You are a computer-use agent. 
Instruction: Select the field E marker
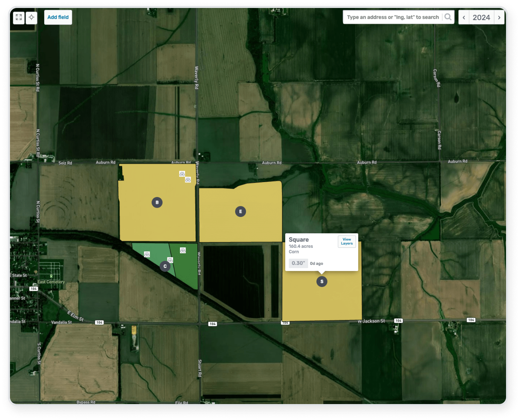coord(240,211)
